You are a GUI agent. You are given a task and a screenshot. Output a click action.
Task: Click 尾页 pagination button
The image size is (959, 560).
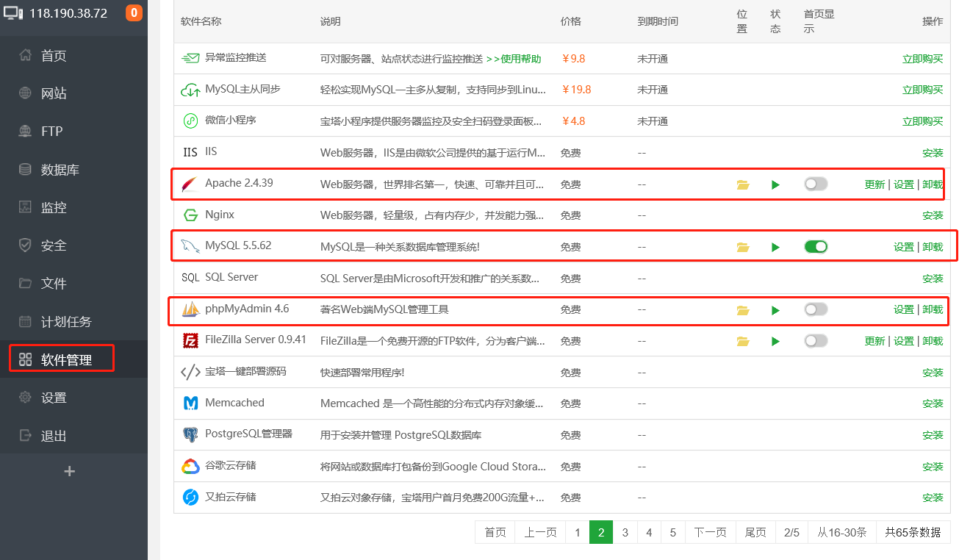tap(755, 532)
